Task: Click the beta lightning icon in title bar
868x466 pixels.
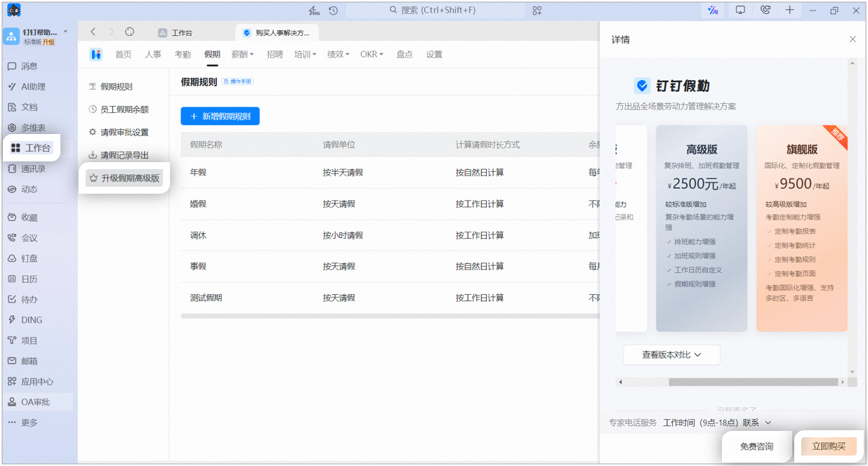Action: (x=315, y=11)
